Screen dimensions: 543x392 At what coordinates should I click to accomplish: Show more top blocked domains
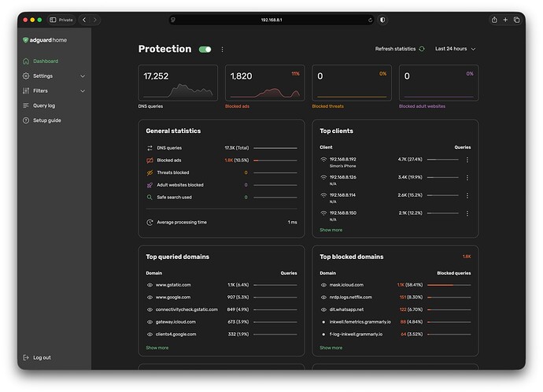(x=331, y=348)
